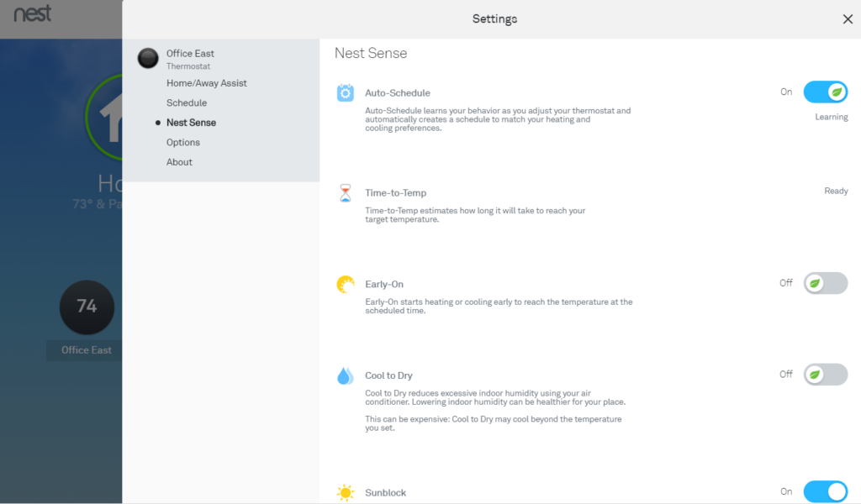Viewport: 861px width, 504px height.
Task: Close the Settings dialog
Action: coord(848,19)
